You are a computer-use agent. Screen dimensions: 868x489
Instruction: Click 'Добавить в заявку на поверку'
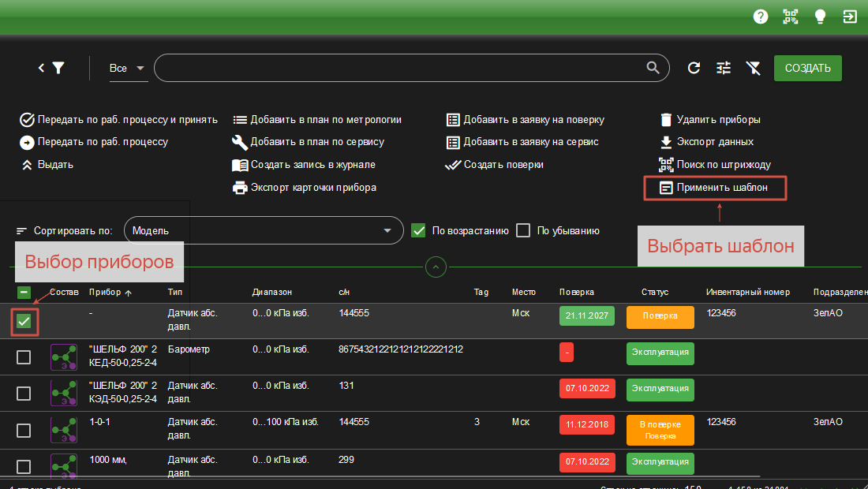526,119
